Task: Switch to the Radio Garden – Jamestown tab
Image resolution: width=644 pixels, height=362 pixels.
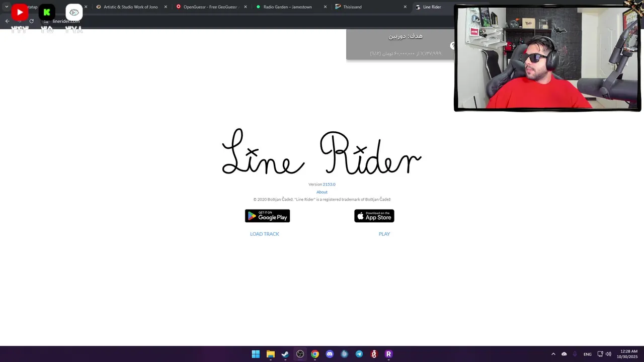Action: (x=290, y=7)
